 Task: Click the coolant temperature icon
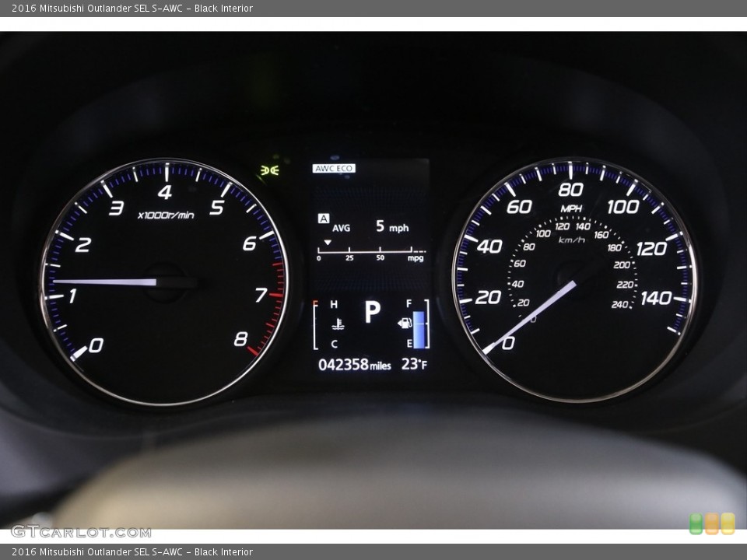[x=338, y=325]
